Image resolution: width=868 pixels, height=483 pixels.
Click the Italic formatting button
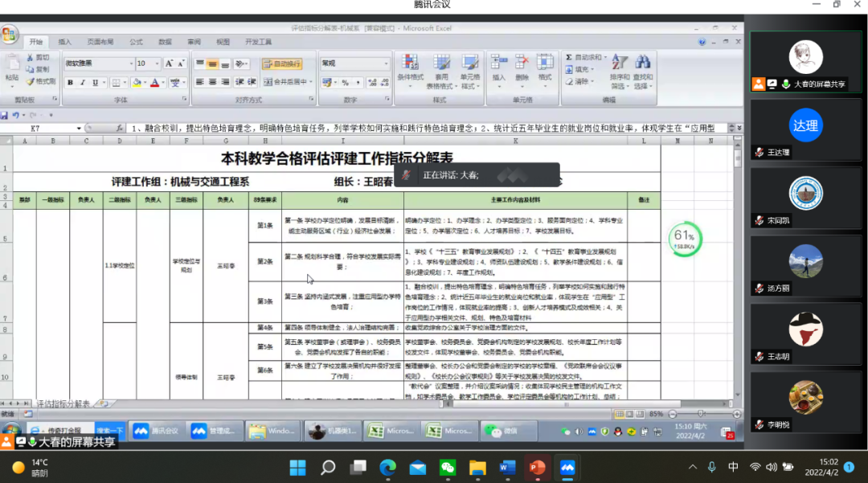coord(83,82)
